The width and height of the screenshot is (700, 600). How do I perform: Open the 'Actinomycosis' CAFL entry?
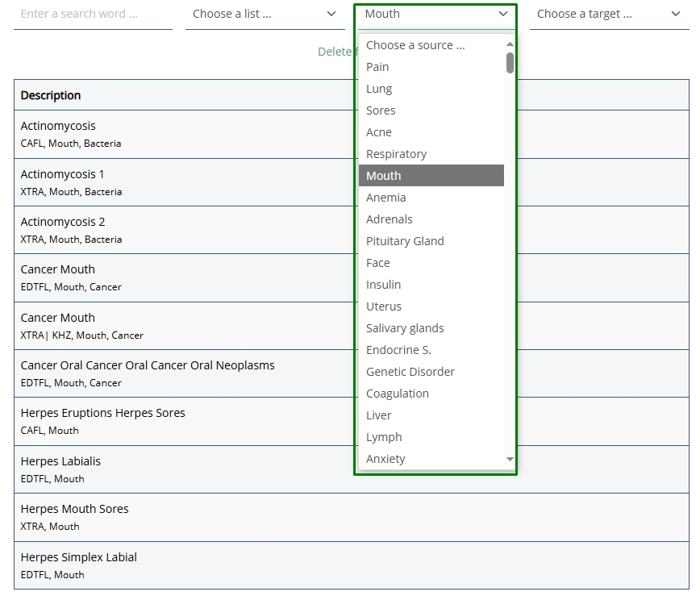[x=58, y=126]
